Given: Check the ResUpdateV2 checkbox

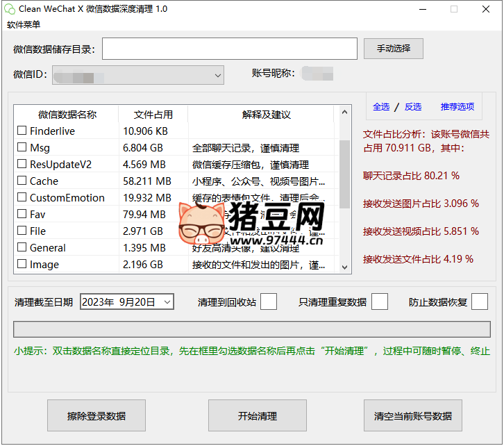Looking at the screenshot, I should pos(22,164).
